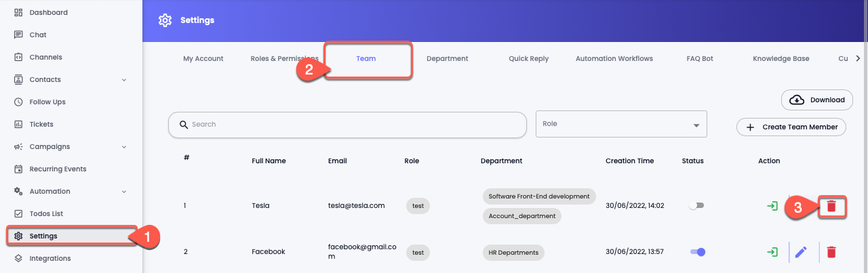This screenshot has height=273, width=868.
Task: Expand the Campaigns submenu chevron
Action: 124,147
